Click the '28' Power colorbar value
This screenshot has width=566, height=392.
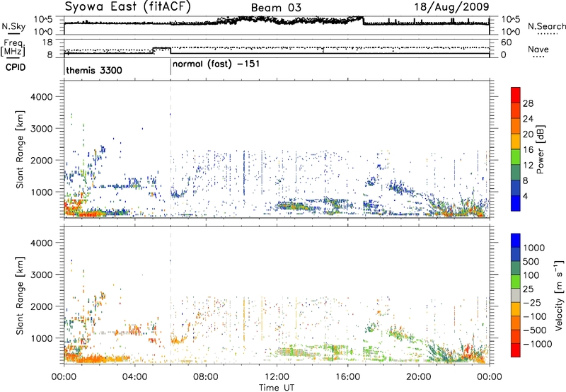point(528,103)
